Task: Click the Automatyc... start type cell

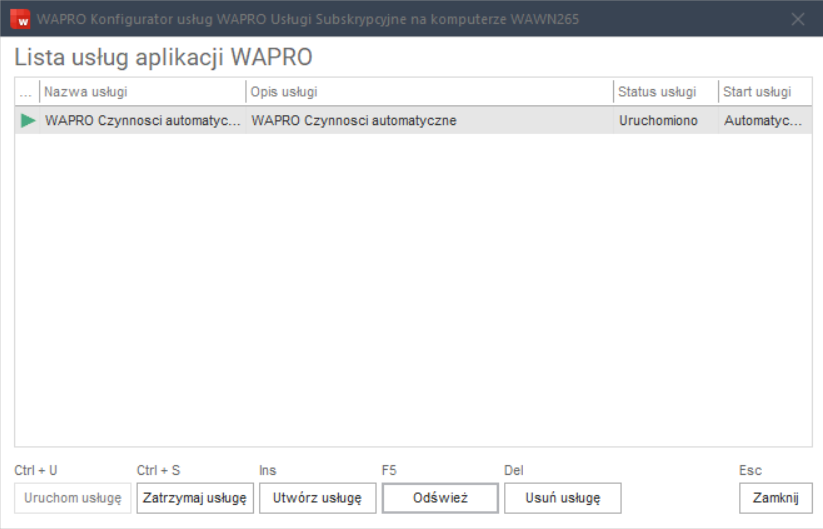Action: pos(762,121)
